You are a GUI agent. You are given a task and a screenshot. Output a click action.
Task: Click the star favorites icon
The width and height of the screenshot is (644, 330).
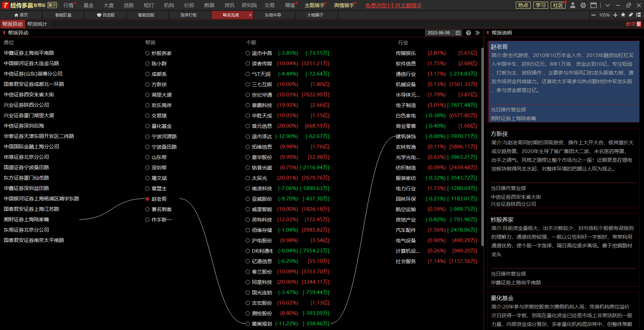[x=623, y=15]
